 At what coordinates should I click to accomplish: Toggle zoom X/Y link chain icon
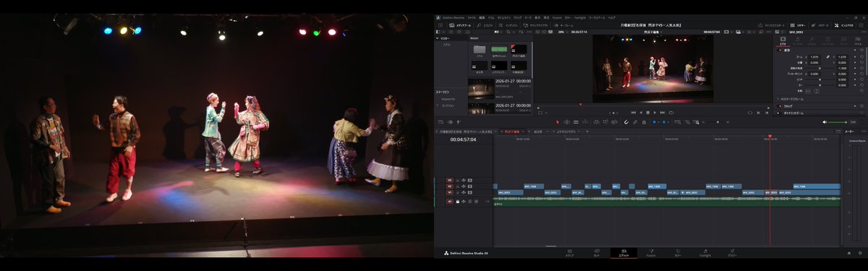click(828, 56)
